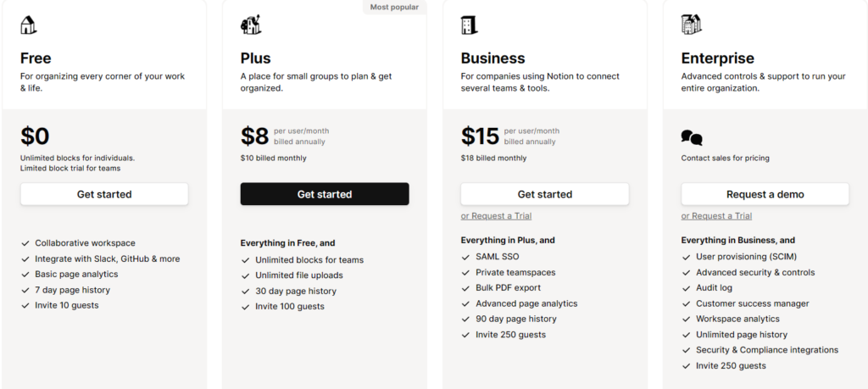Click the Plus plan house-and-tree icon
868x389 pixels.
pyautogui.click(x=251, y=25)
